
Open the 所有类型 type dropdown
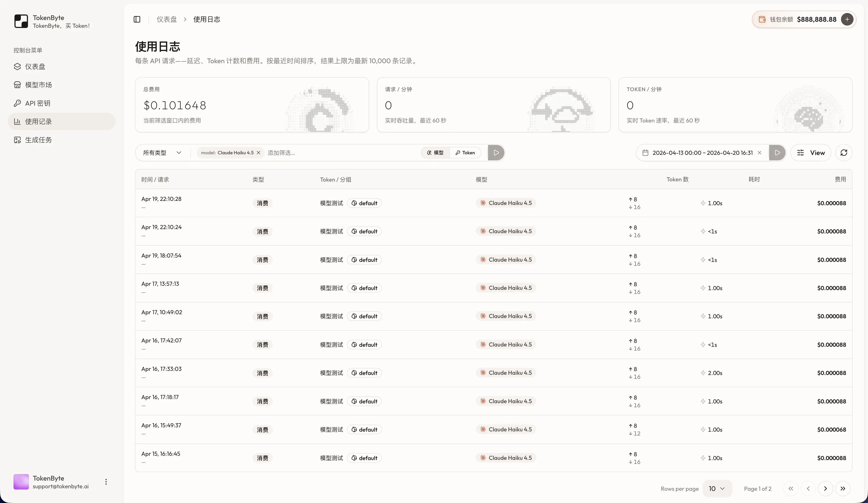pyautogui.click(x=161, y=152)
